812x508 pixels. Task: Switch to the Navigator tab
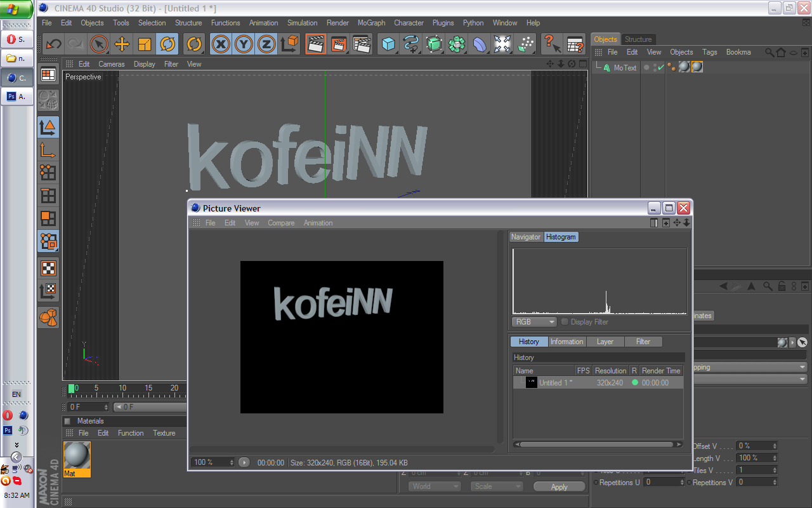526,237
